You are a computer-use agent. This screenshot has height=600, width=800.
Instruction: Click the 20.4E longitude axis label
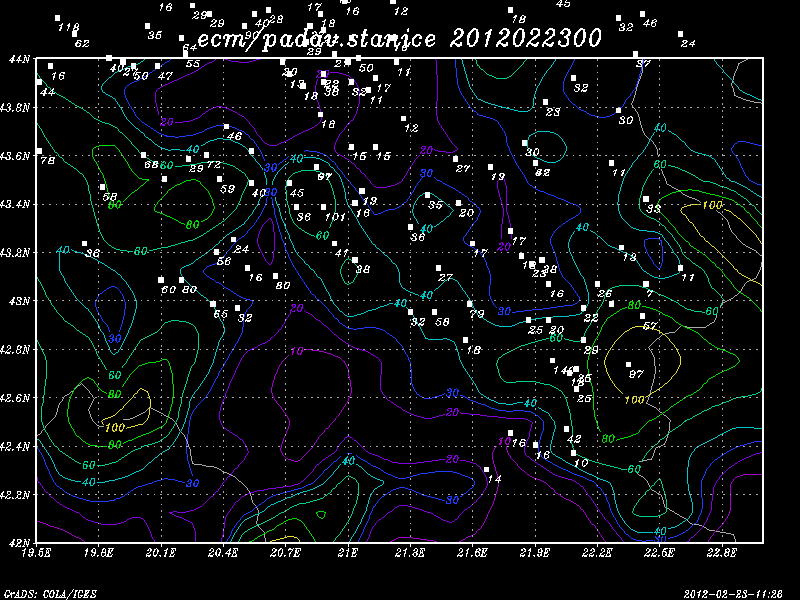pos(223,553)
